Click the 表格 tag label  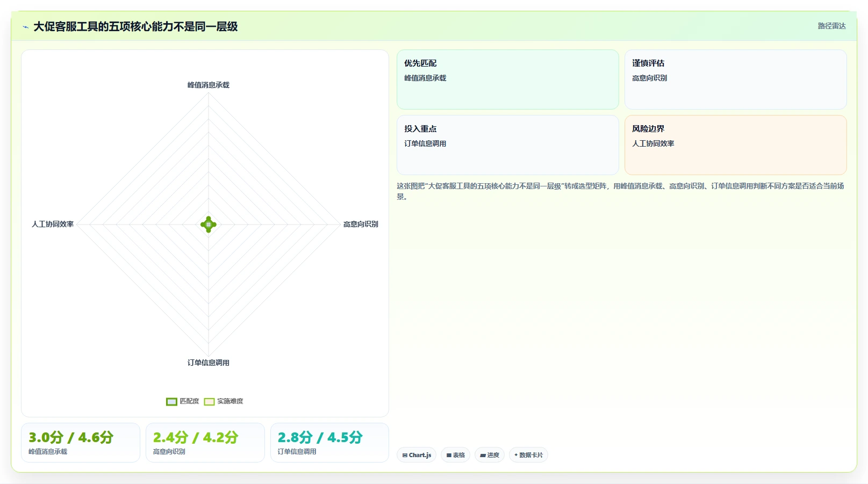(x=458, y=455)
